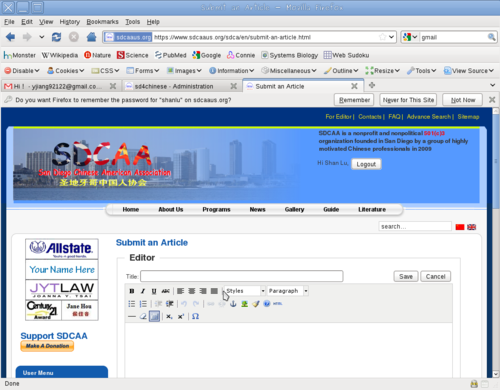Switch site language with Chinese flag

coord(460,227)
